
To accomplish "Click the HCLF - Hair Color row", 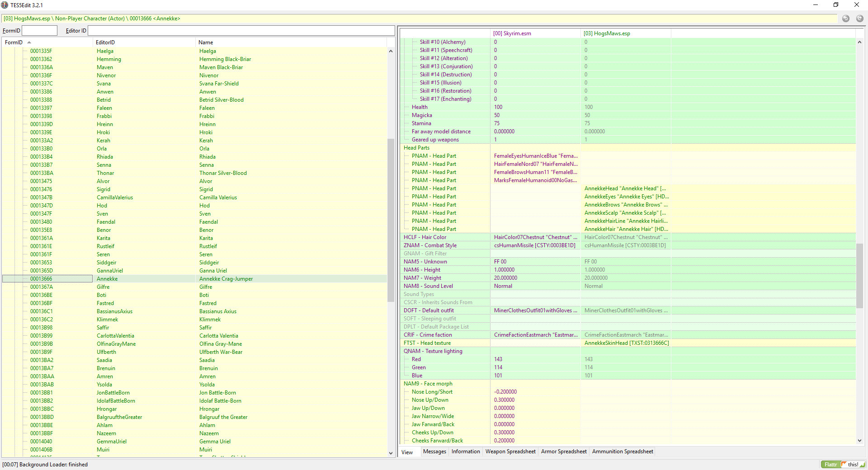I will click(628, 237).
